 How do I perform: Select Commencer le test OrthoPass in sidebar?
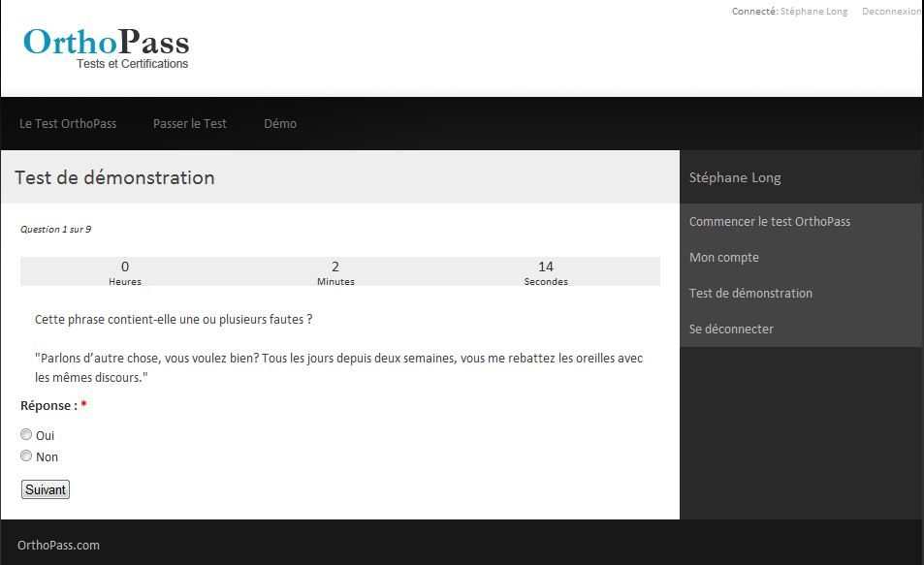[769, 222]
